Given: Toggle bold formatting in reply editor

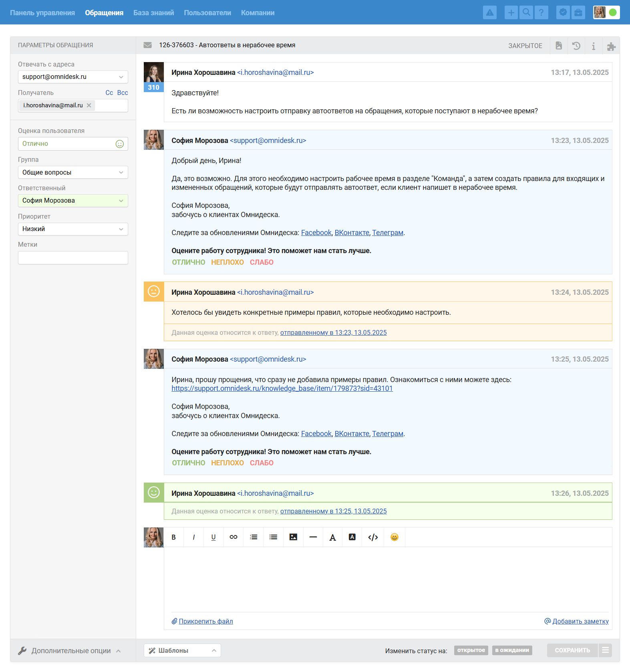Looking at the screenshot, I should point(174,537).
